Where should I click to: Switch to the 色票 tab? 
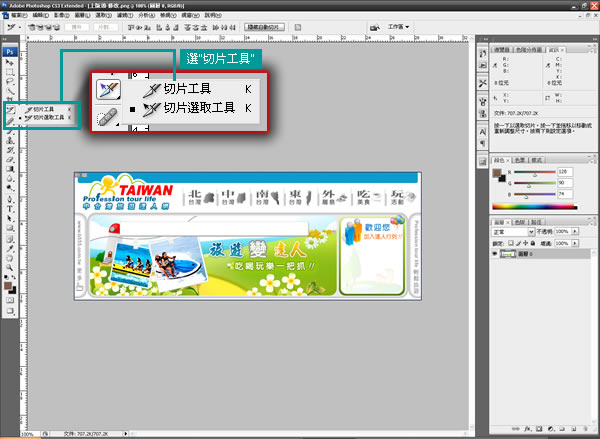[520, 160]
